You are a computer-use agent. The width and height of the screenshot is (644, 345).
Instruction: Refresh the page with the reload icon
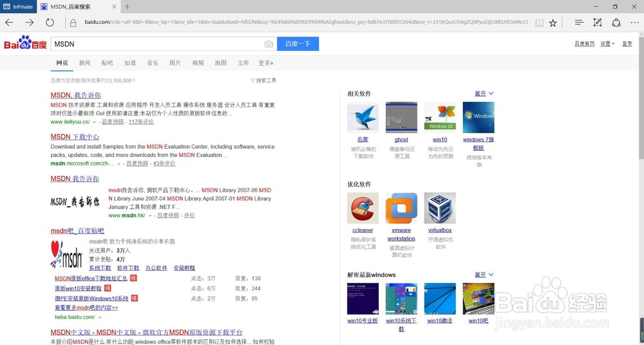(50, 23)
